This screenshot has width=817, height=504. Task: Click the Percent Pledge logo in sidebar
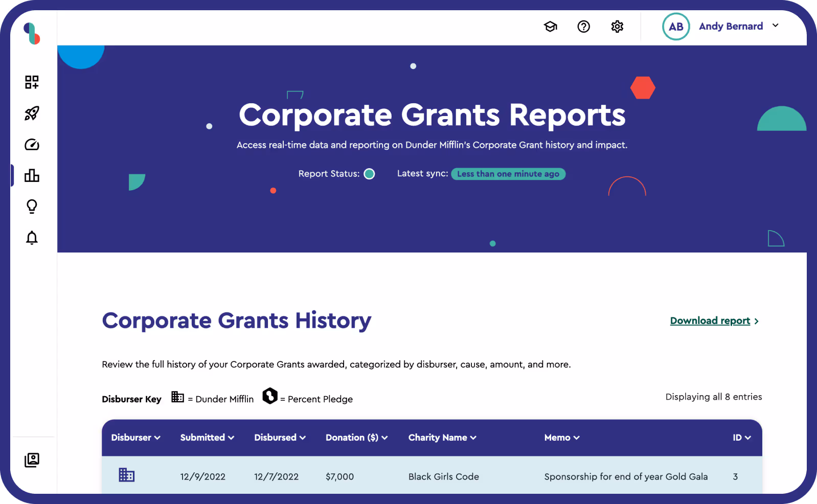(x=32, y=34)
